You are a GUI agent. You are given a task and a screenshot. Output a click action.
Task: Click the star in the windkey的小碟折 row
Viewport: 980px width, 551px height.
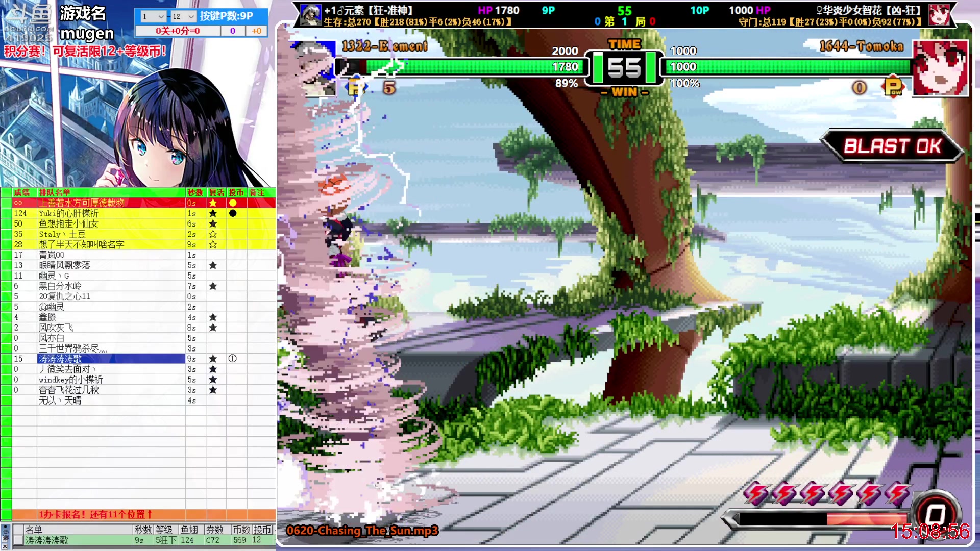(x=213, y=380)
